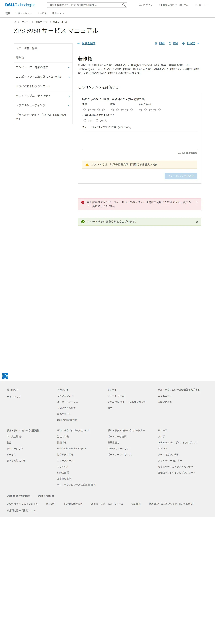Click the フィードバックを送信 button
The width and height of the screenshot is (215, 644).
point(181,176)
